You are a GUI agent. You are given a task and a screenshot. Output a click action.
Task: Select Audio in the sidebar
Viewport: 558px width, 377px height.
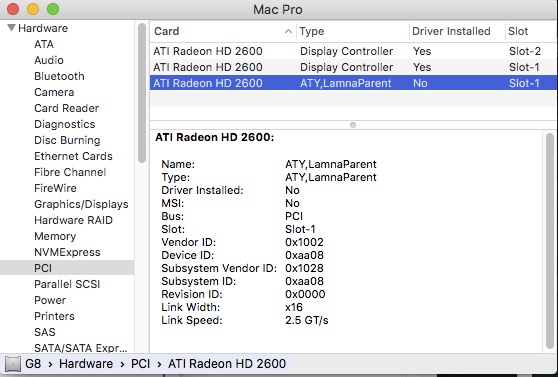point(49,60)
